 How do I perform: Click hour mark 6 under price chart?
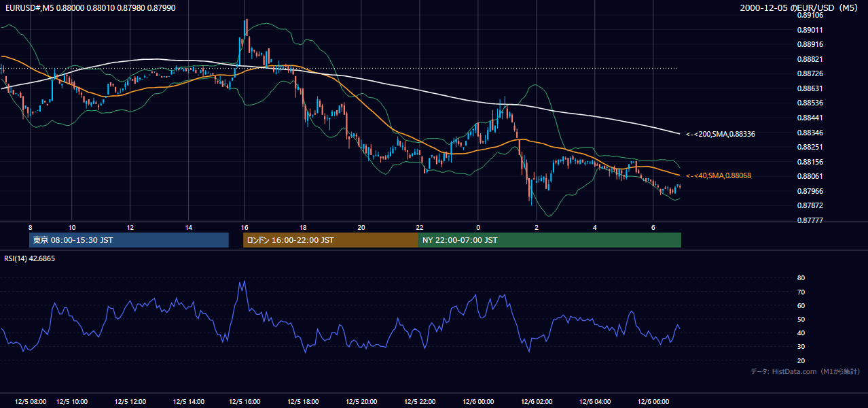click(x=653, y=227)
